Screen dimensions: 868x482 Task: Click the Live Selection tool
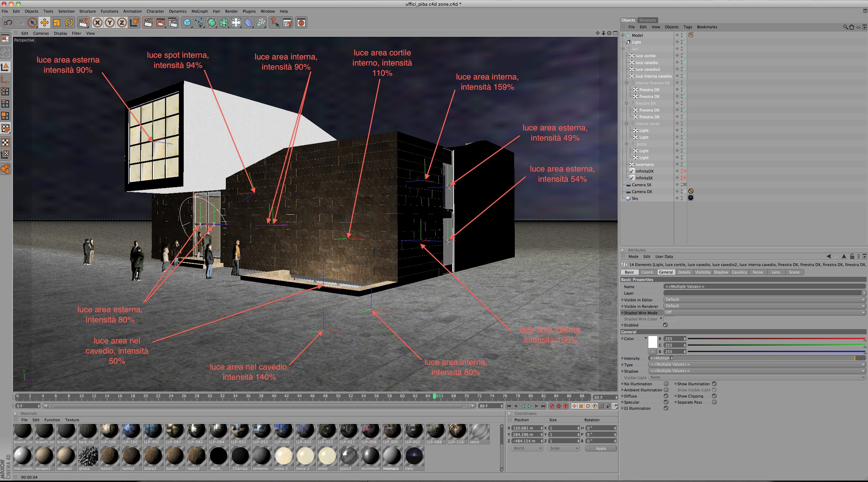(32, 23)
